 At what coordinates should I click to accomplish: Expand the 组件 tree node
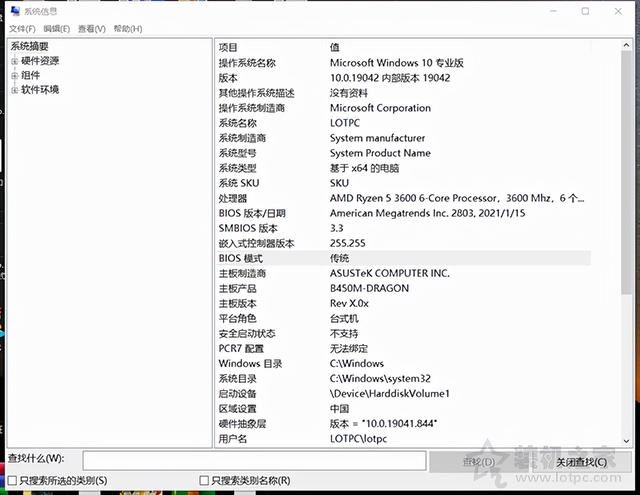[15, 75]
